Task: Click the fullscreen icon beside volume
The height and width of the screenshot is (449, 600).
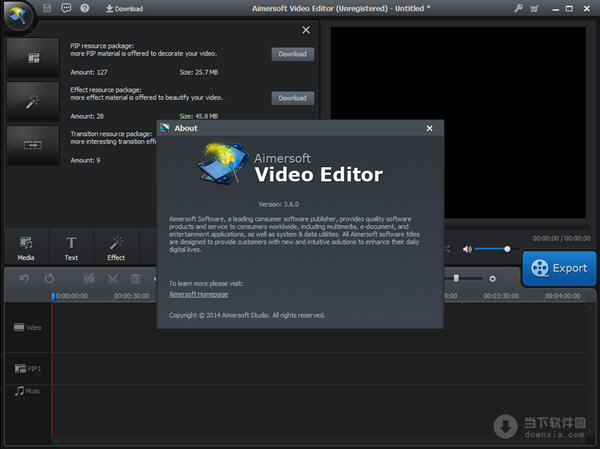Action: point(447,249)
